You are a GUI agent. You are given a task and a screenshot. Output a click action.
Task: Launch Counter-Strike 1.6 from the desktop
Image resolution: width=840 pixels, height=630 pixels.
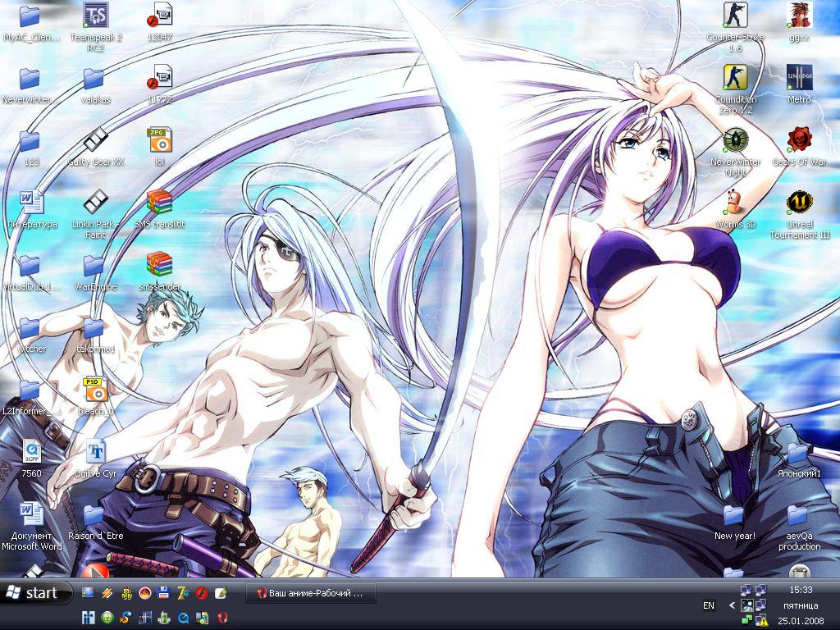point(736,27)
